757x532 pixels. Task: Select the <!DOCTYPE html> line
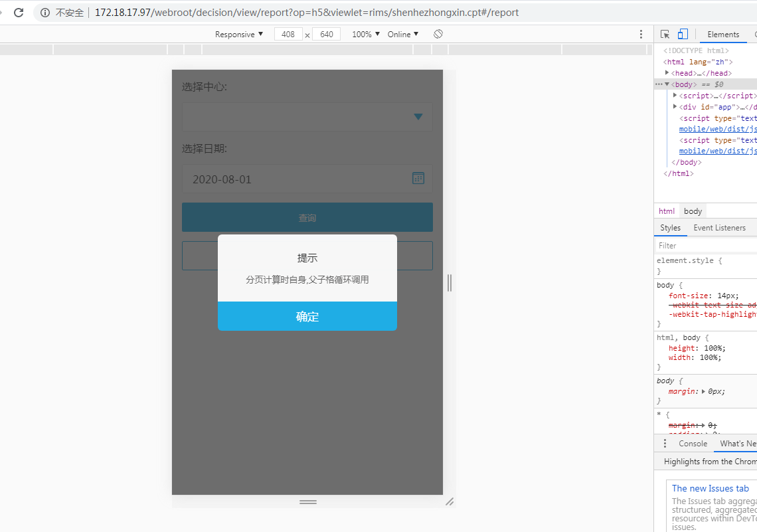[696, 50]
